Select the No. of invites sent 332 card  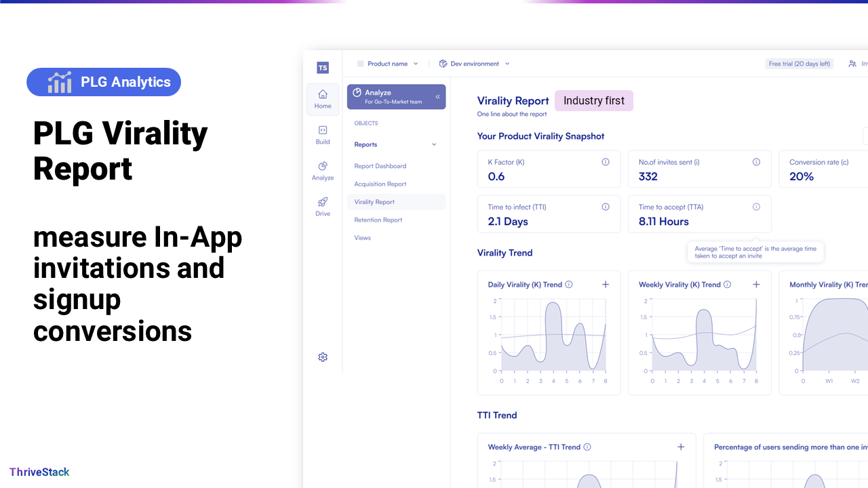click(699, 169)
